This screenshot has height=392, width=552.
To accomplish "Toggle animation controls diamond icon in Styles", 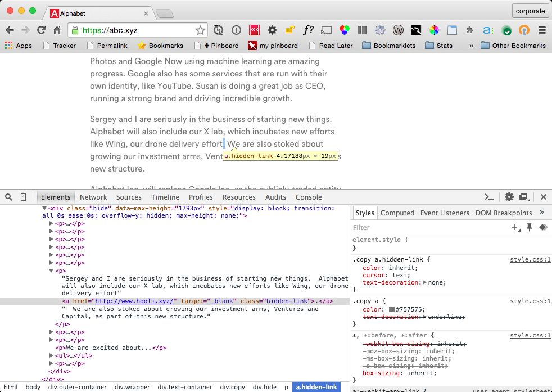I will tap(543, 228).
